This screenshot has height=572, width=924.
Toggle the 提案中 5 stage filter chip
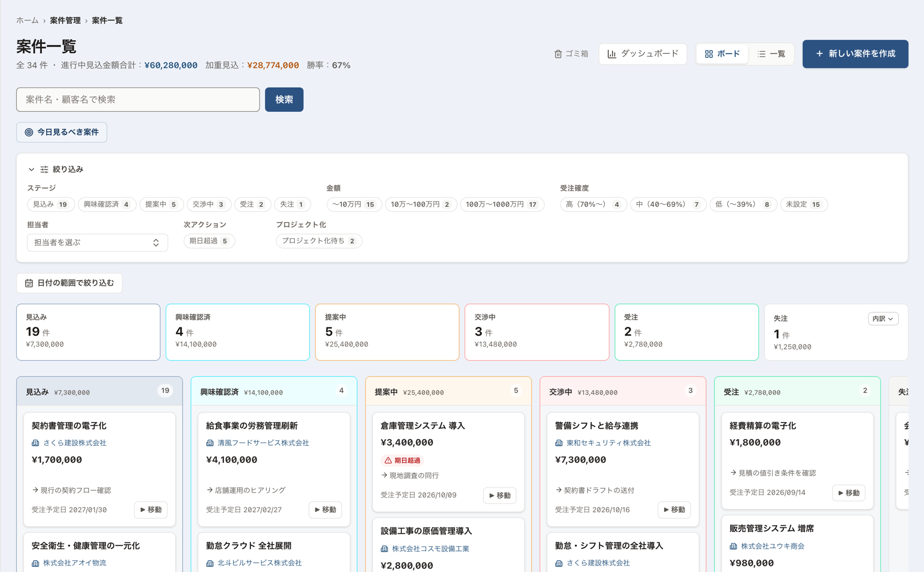pos(161,204)
